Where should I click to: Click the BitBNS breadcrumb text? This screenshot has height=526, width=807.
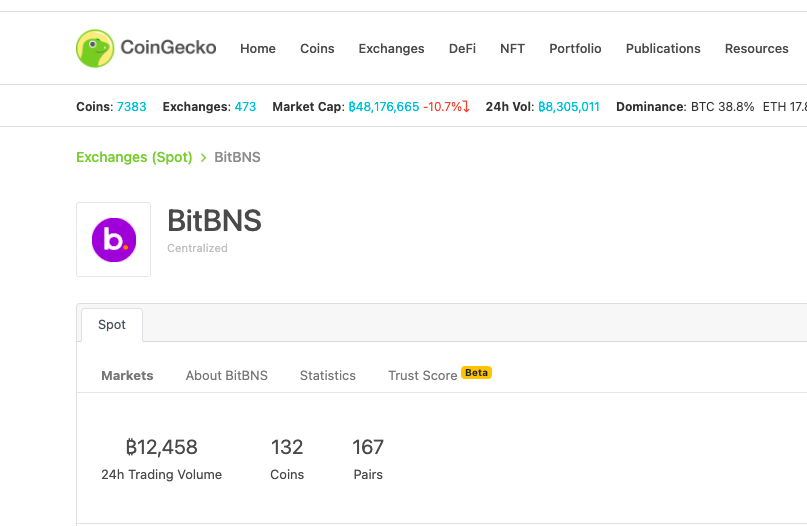point(237,157)
